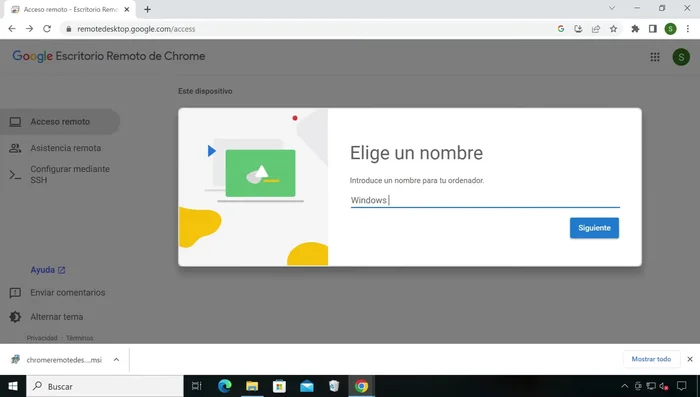Click the Google logo in the page header
The height and width of the screenshot is (397, 700).
[x=33, y=56]
